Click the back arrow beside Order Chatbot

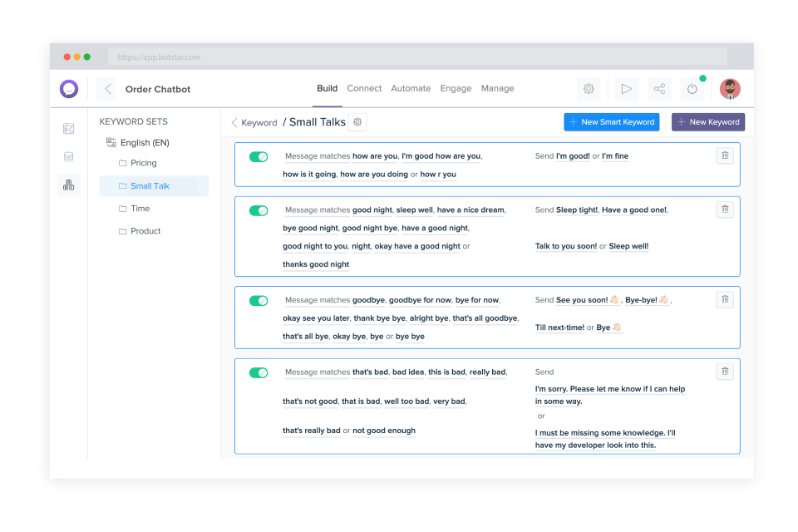pos(106,88)
